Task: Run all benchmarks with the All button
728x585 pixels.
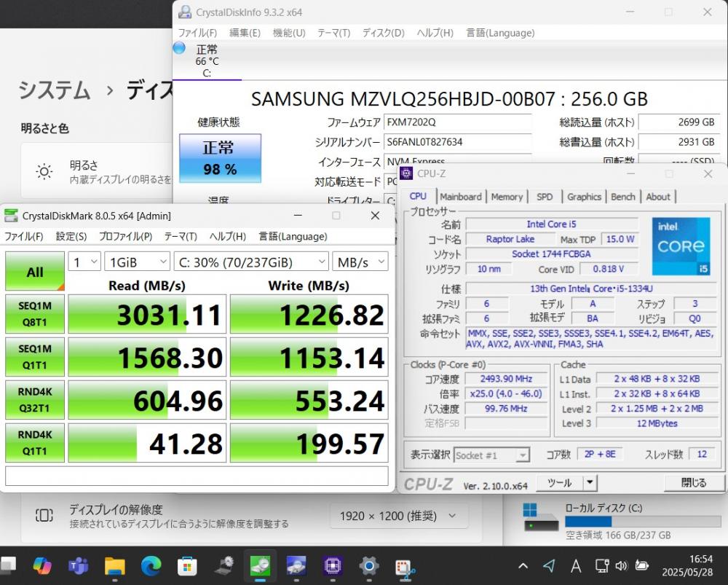Action: (x=35, y=272)
